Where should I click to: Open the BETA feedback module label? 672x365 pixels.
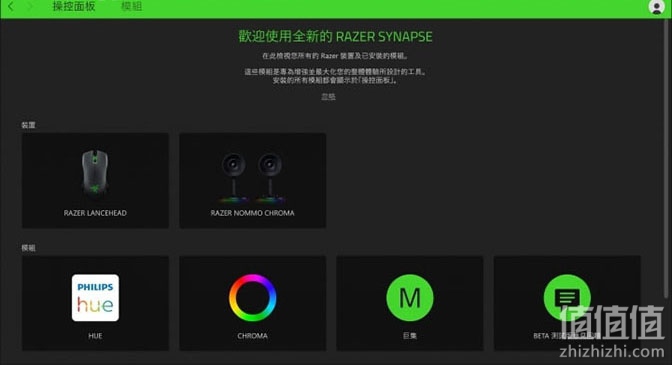[567, 336]
